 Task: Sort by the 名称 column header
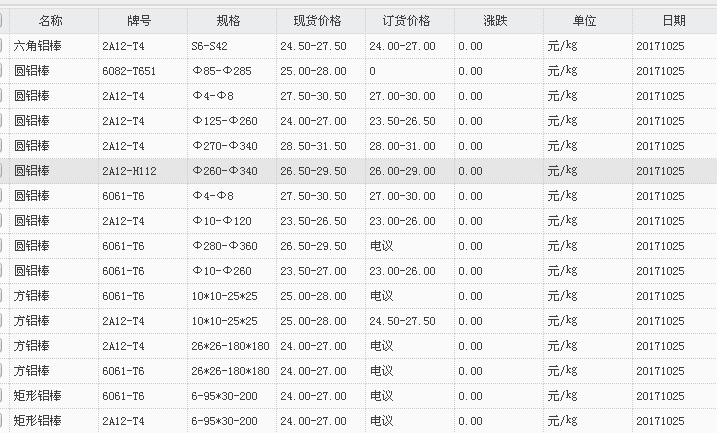pyautogui.click(x=51, y=20)
